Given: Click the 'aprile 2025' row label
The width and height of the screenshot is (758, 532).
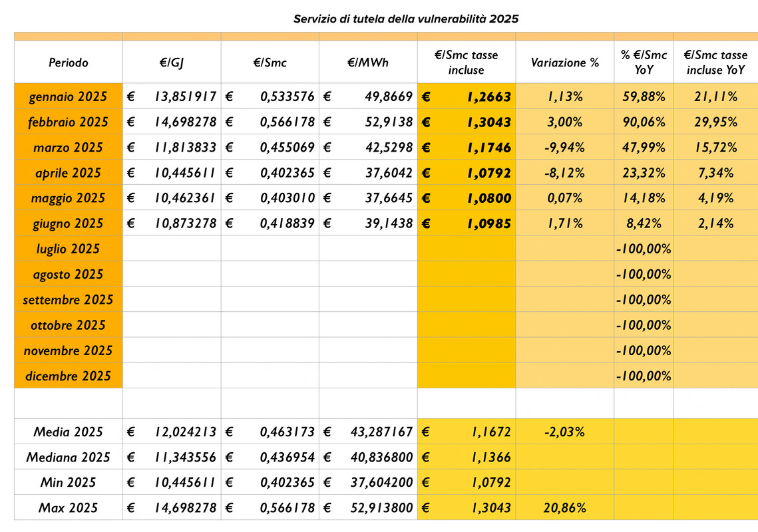Looking at the screenshot, I should 68,172.
